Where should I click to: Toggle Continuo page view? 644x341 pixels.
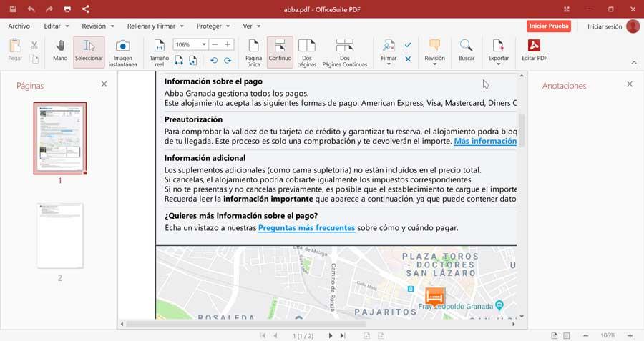click(x=280, y=52)
